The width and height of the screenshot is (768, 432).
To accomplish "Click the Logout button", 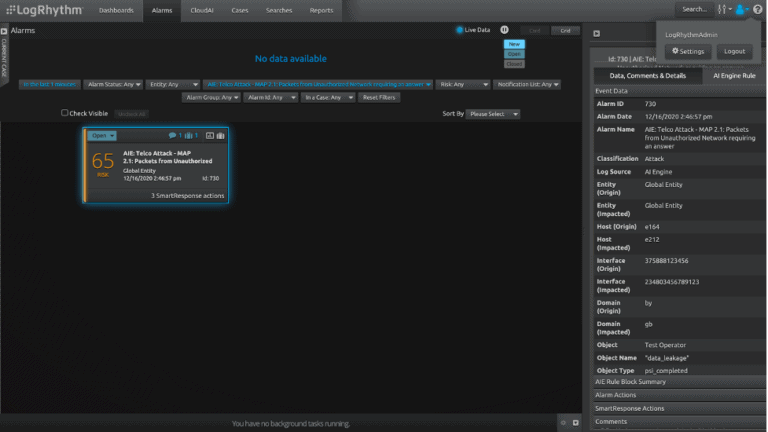I will click(x=734, y=51).
